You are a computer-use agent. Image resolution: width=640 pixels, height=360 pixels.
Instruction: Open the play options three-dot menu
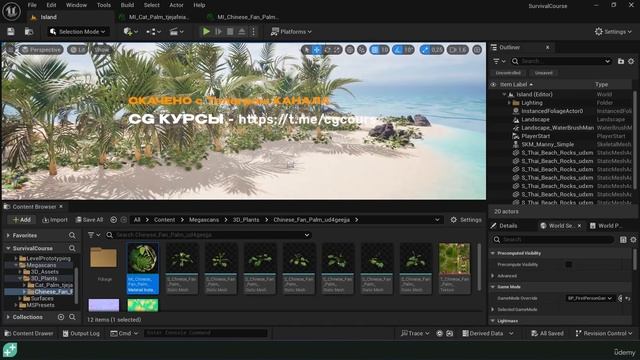(253, 31)
